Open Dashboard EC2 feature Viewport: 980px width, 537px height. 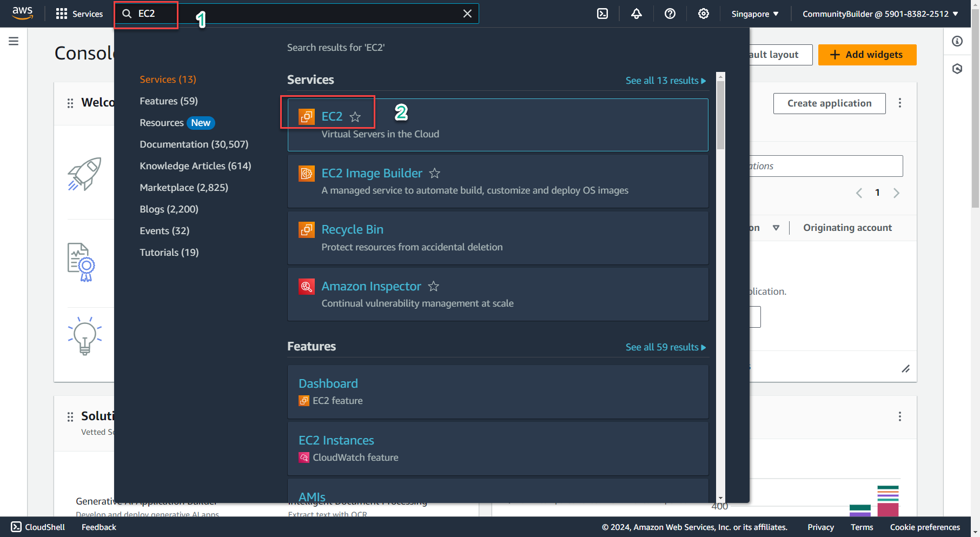click(x=328, y=383)
